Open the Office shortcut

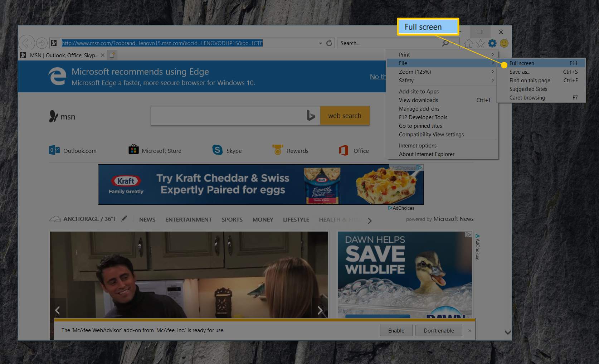(354, 150)
